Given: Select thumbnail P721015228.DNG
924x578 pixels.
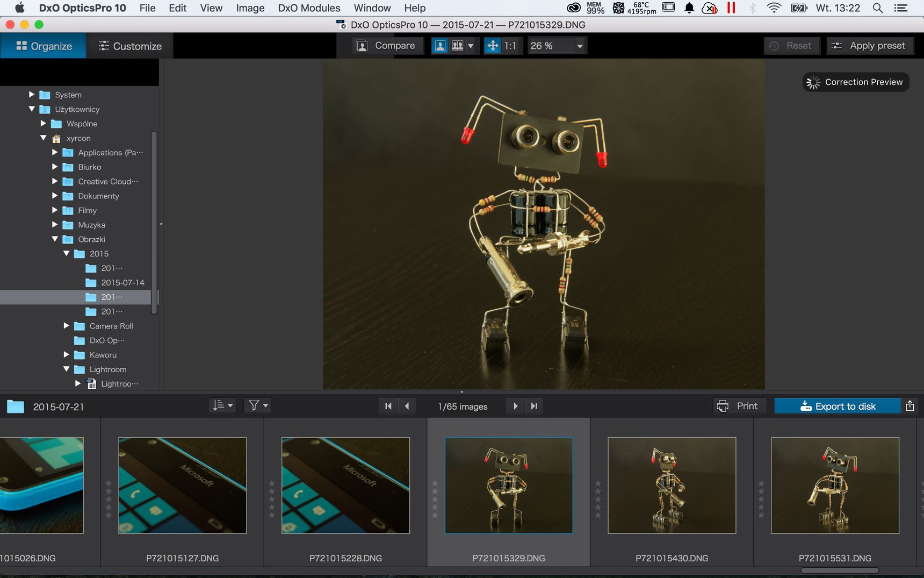Looking at the screenshot, I should (x=345, y=486).
